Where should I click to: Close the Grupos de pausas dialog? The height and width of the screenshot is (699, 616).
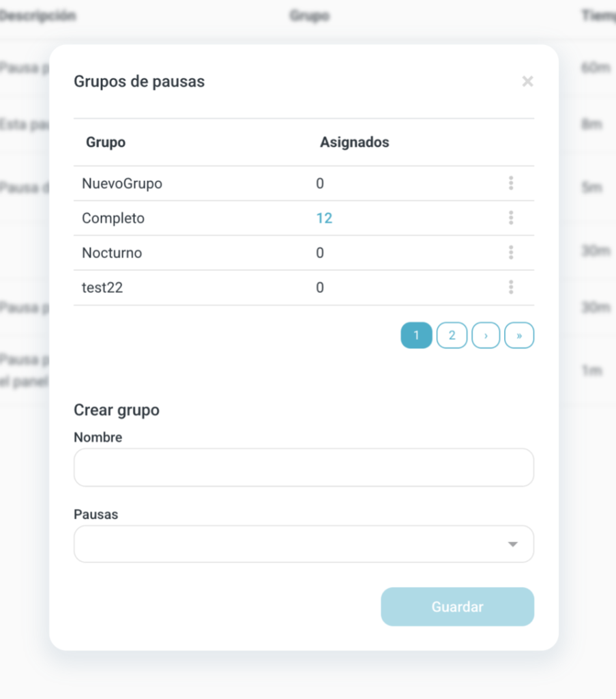(x=527, y=82)
